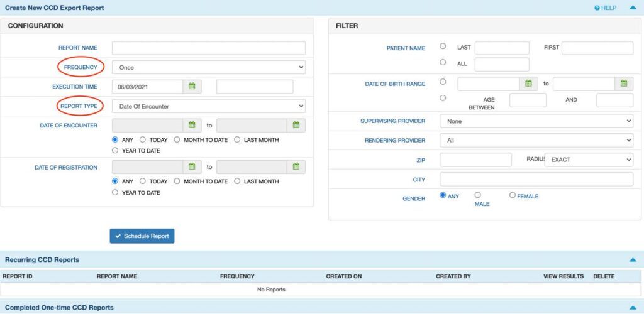Choose the Female gender option
The width and height of the screenshot is (644, 314).
pyautogui.click(x=513, y=195)
